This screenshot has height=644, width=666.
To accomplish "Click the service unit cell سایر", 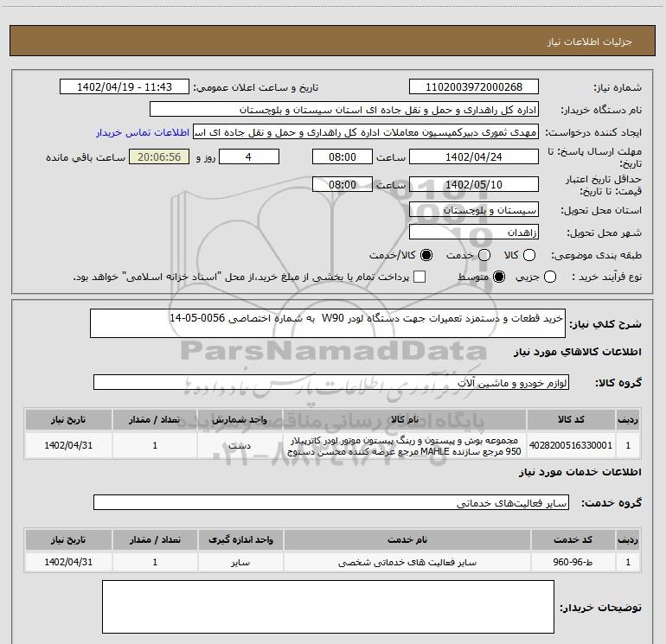I will (x=240, y=562).
